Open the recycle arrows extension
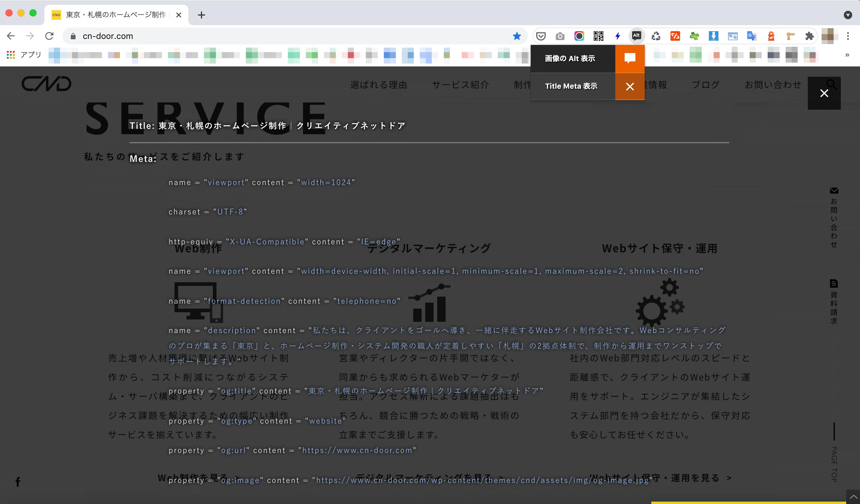860x504 pixels. point(655,36)
